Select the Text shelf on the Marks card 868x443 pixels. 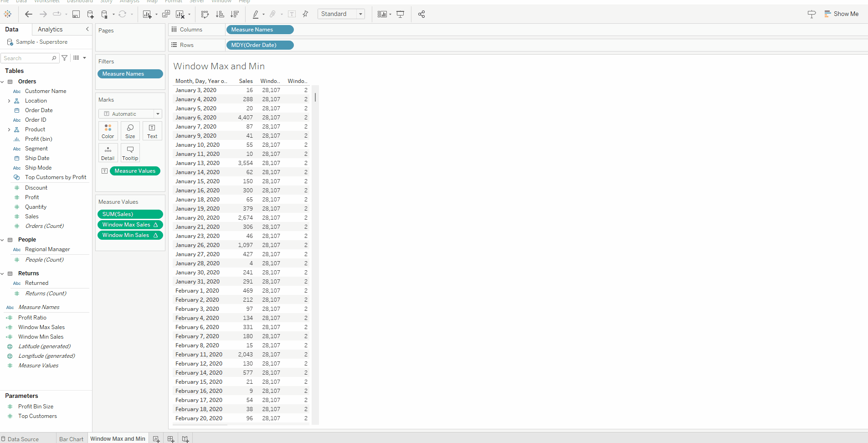point(152,131)
